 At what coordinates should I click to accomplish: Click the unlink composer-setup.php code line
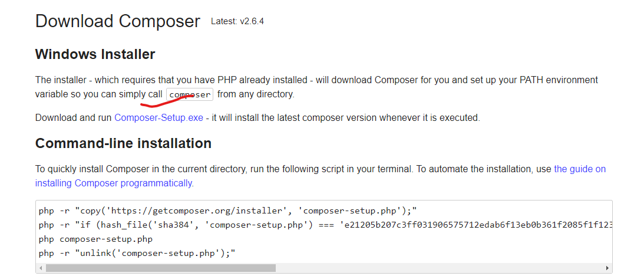pos(137,253)
